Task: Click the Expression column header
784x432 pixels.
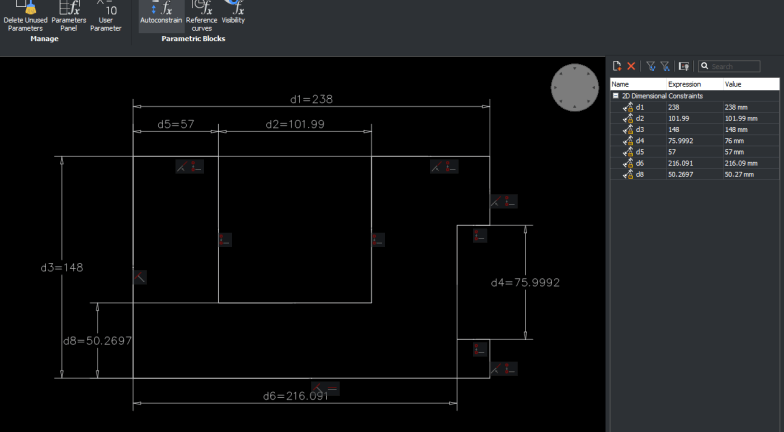Action: (684, 85)
